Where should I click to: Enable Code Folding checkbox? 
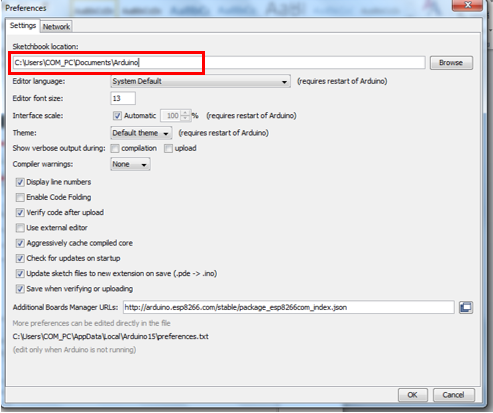click(x=20, y=197)
